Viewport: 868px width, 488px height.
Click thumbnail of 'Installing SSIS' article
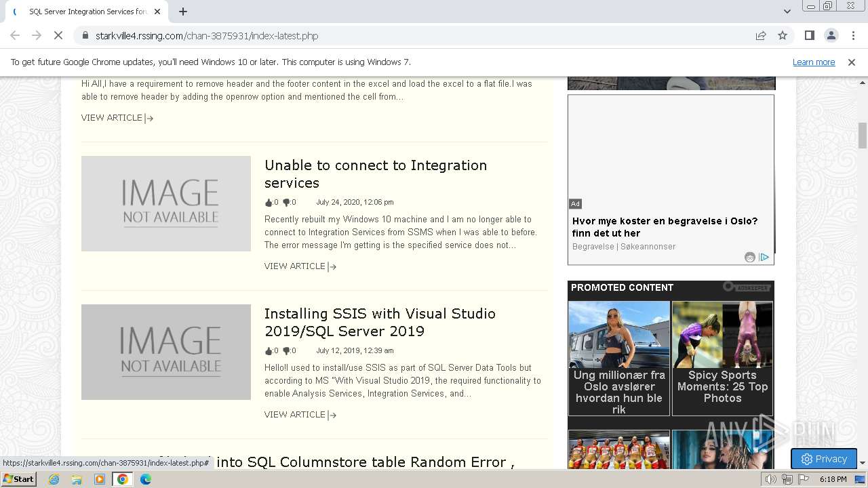166,352
